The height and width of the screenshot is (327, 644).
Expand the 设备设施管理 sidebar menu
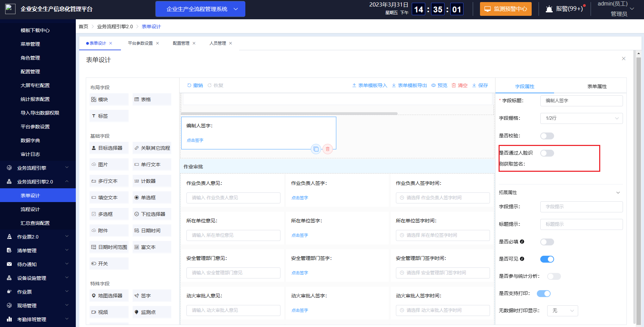[x=38, y=278]
